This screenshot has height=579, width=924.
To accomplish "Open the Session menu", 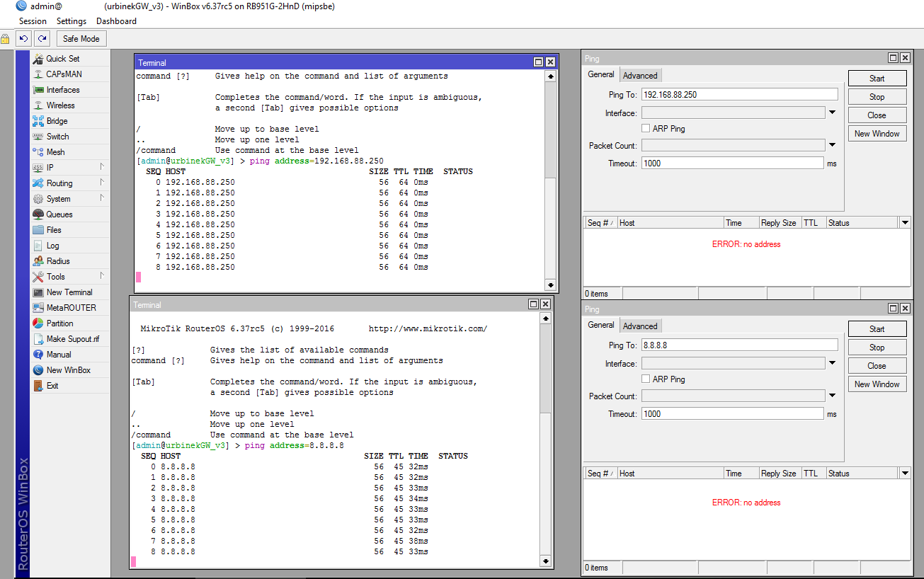I will click(x=33, y=21).
